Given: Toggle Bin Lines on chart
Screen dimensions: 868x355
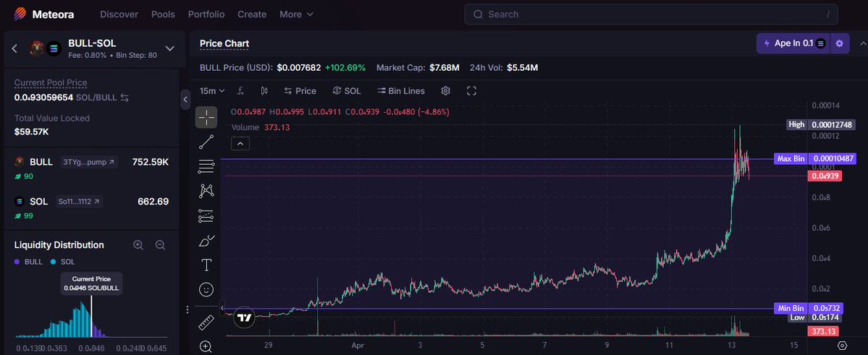Looking at the screenshot, I should click(401, 90).
